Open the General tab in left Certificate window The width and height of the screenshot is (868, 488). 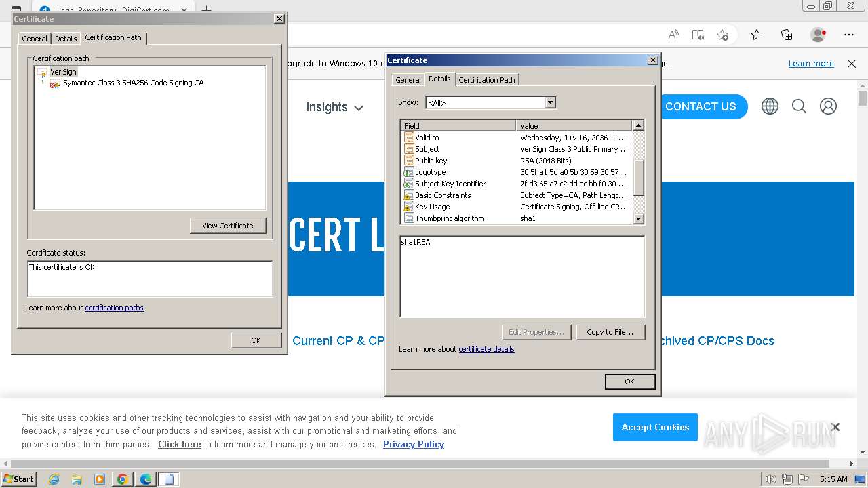[x=35, y=39]
